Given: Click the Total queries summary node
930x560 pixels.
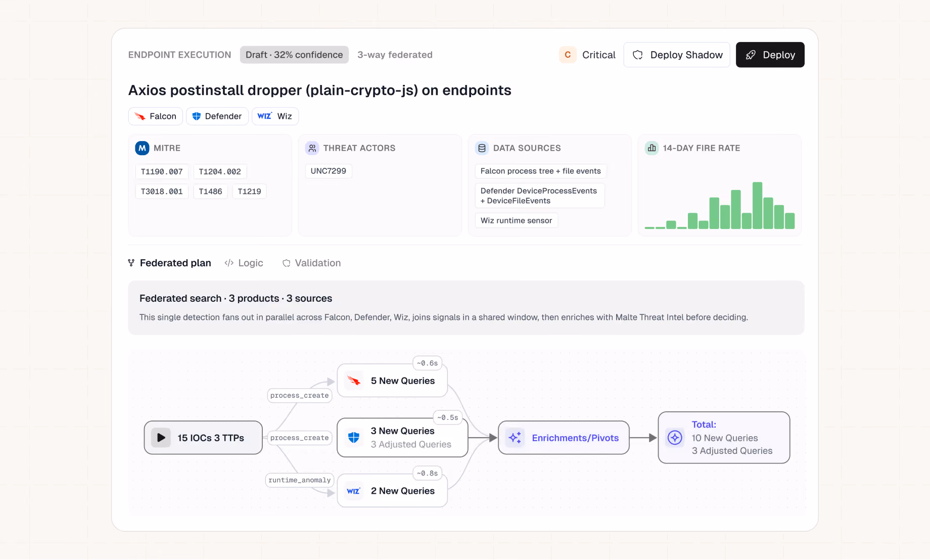Looking at the screenshot, I should pyautogui.click(x=724, y=438).
